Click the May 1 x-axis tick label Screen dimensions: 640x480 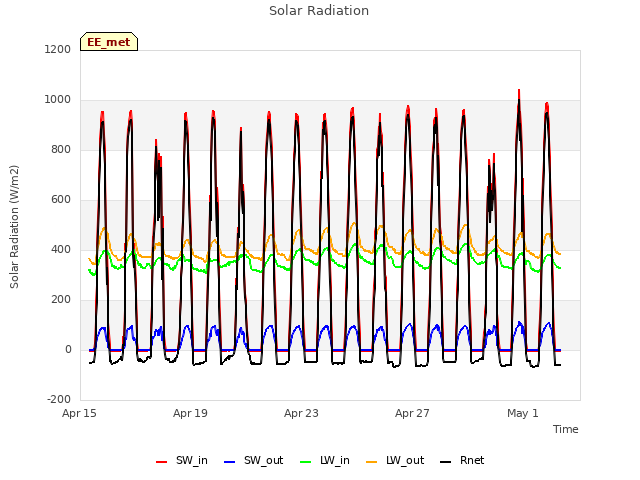[x=523, y=413]
